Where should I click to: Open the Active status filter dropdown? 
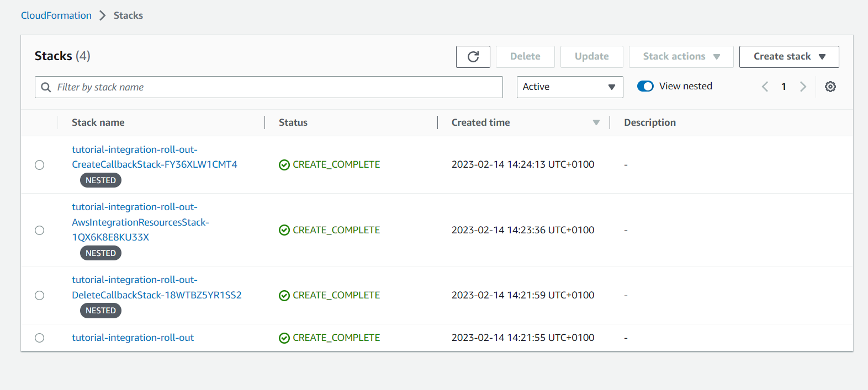(x=569, y=87)
